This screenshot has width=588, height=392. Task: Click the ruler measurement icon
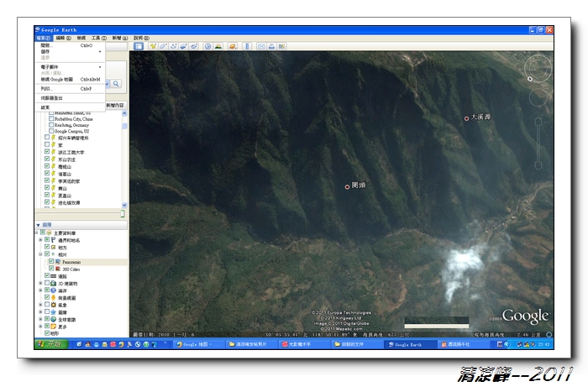[248, 46]
